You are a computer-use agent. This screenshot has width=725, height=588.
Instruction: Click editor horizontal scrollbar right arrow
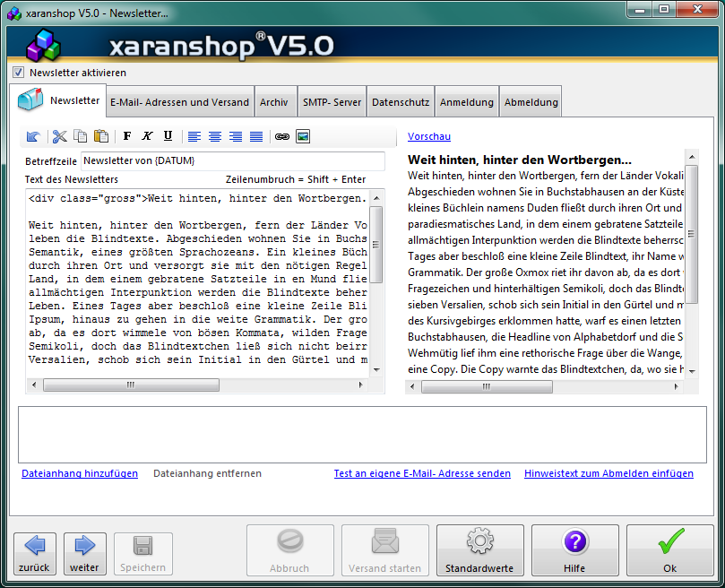[361, 385]
